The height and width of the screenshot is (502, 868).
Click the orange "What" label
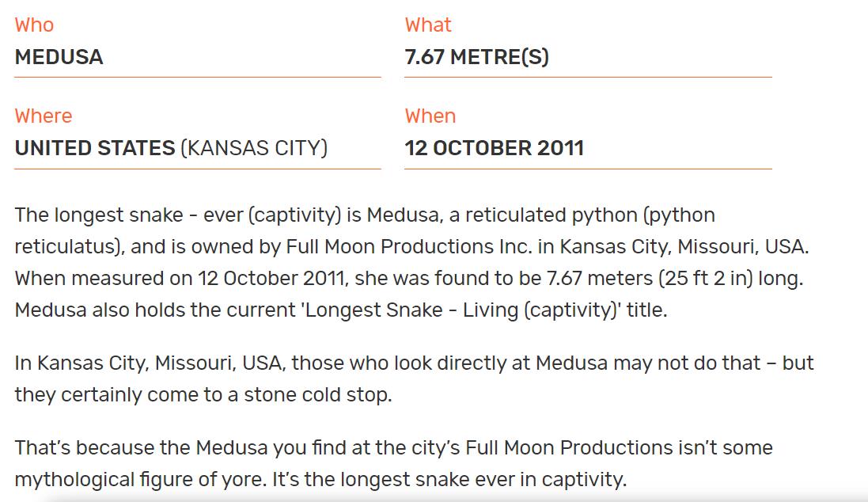(428, 25)
